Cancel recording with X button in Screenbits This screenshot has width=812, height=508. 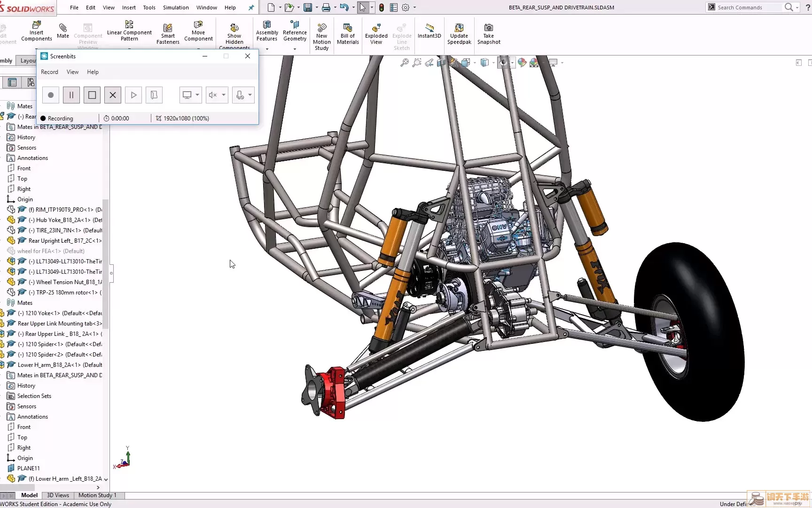pyautogui.click(x=113, y=95)
